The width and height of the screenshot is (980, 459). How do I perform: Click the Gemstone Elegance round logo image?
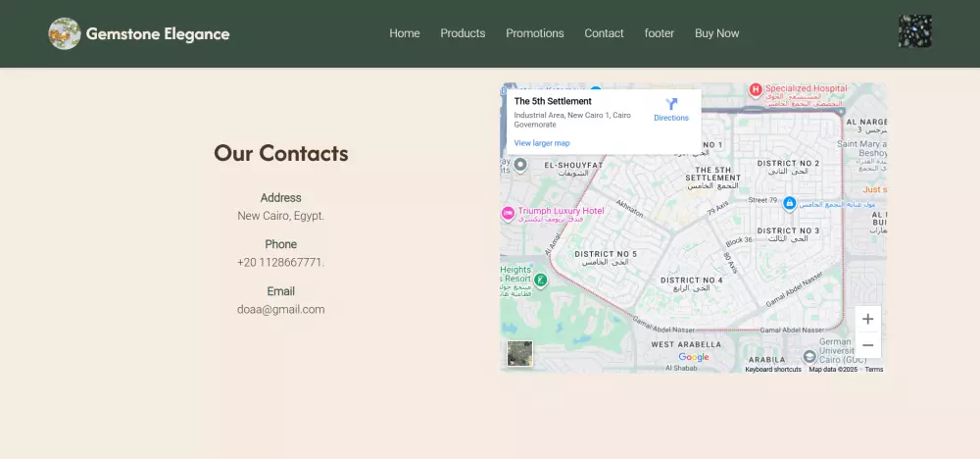point(65,33)
